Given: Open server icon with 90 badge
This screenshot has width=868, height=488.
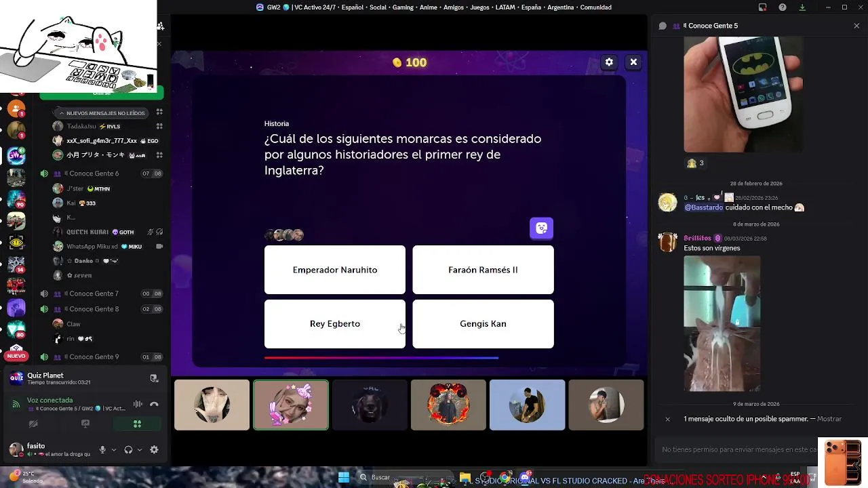Looking at the screenshot, I should 16,199.
